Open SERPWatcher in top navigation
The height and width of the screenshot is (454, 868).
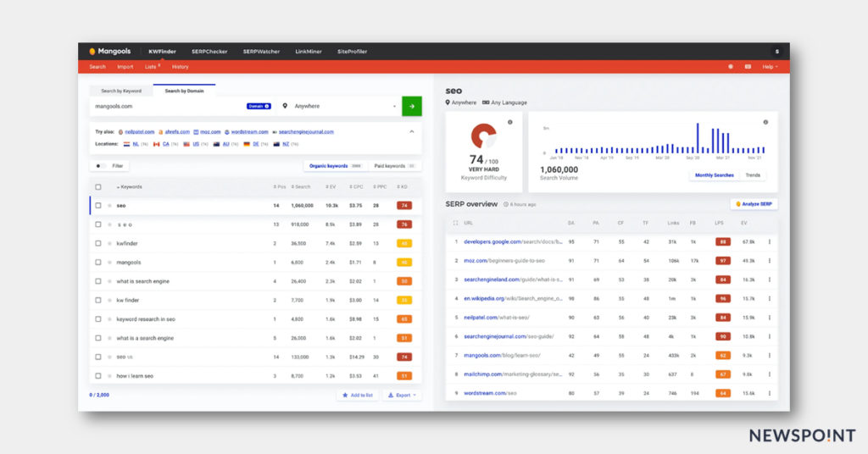(x=261, y=52)
